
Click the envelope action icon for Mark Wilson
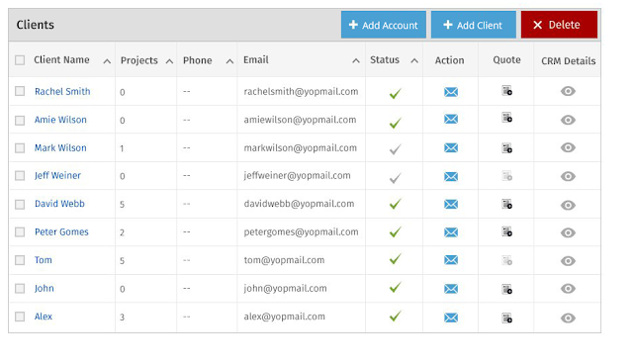pyautogui.click(x=451, y=147)
